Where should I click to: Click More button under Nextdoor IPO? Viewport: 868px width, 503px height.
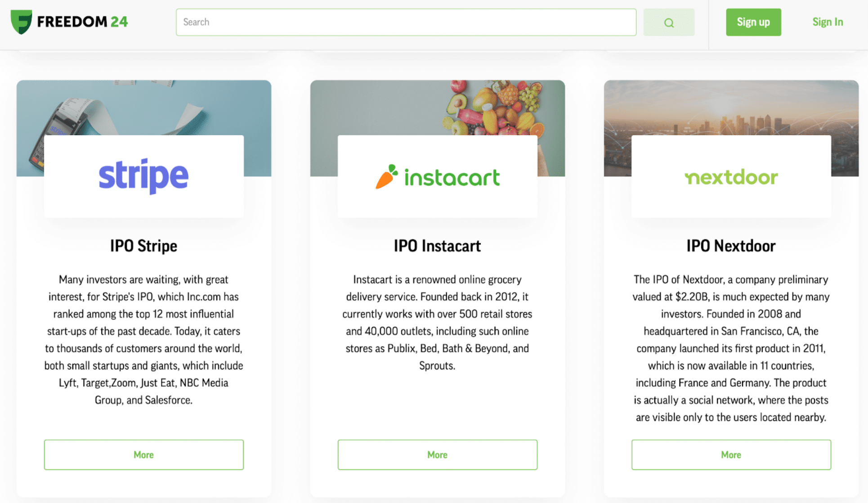[730, 454]
